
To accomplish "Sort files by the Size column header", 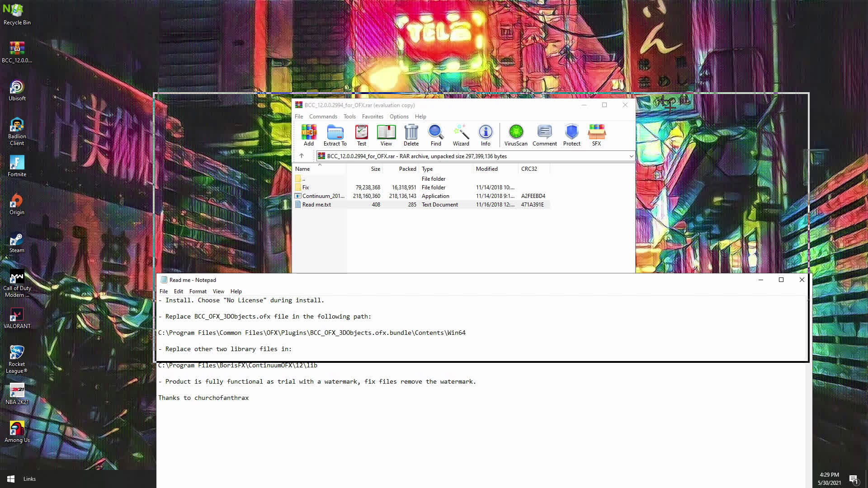I will coord(375,169).
